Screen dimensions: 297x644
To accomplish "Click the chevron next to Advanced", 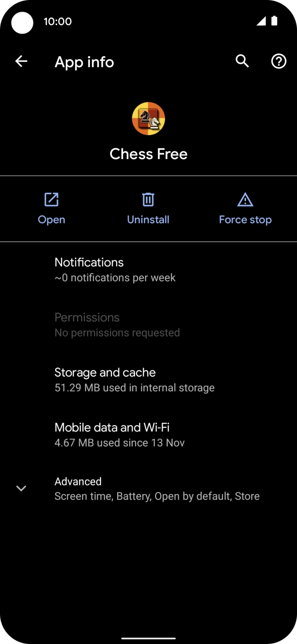I will click(21, 488).
